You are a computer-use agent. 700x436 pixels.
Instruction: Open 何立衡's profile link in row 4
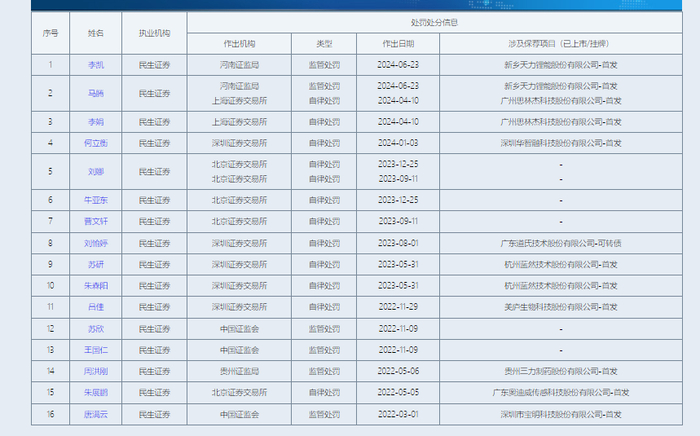(96, 143)
